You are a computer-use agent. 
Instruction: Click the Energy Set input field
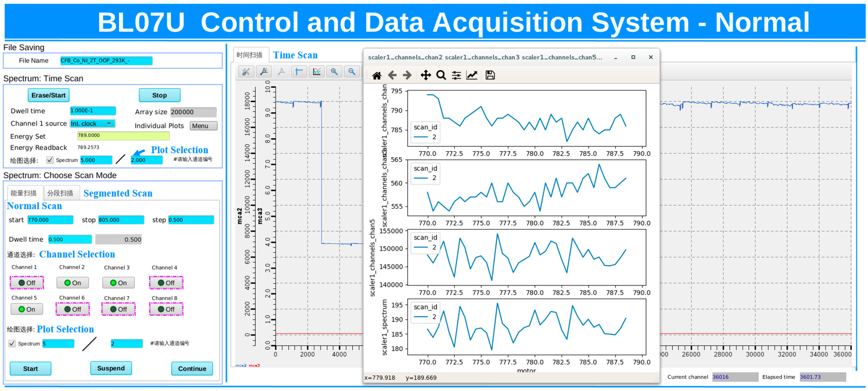click(x=123, y=136)
